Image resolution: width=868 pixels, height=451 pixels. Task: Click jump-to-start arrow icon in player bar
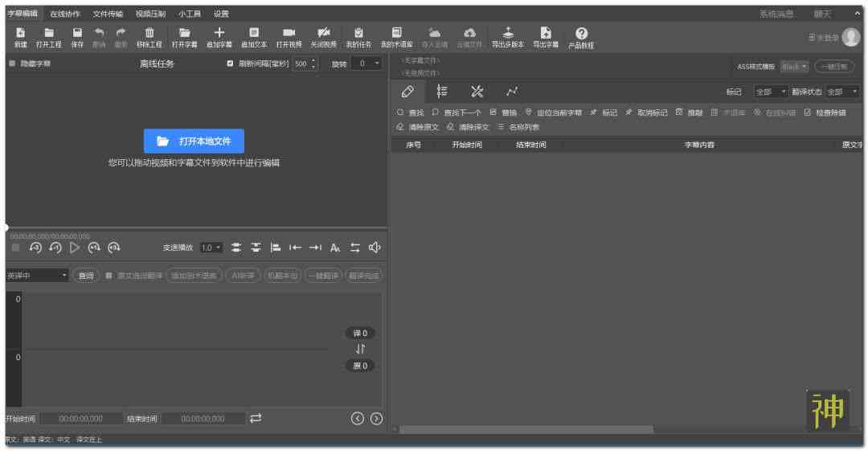pos(295,248)
